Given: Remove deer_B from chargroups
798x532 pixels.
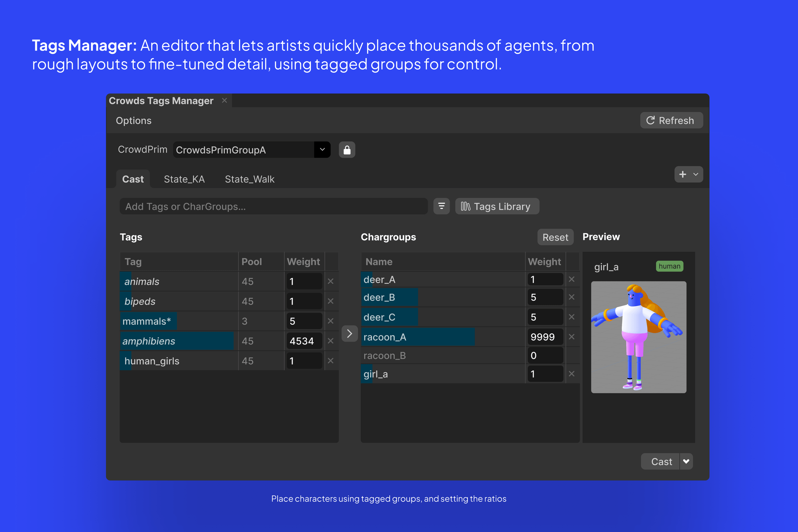Looking at the screenshot, I should 571,297.
